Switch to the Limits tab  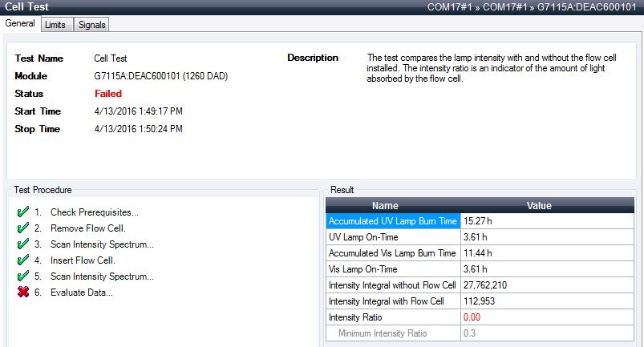[55, 25]
